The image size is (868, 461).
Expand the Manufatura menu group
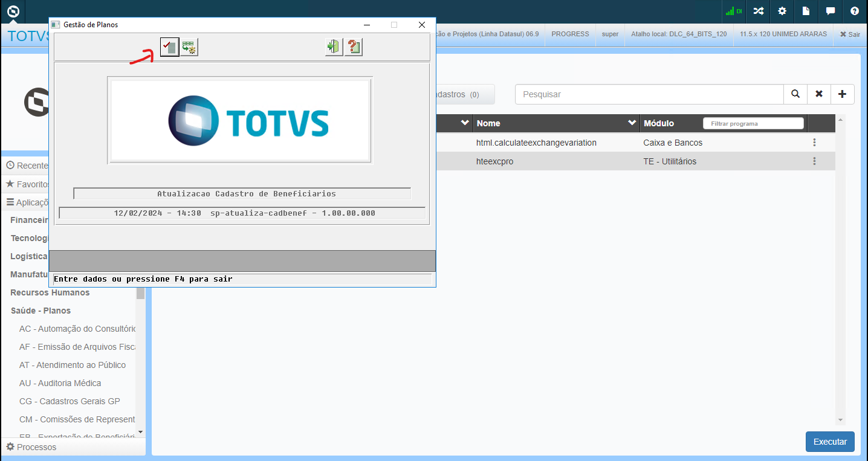(30, 274)
